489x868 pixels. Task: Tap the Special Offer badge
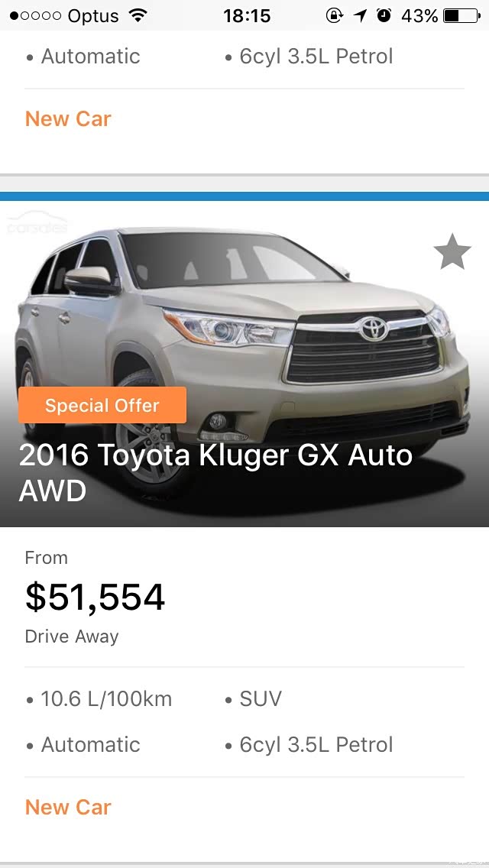tap(102, 405)
